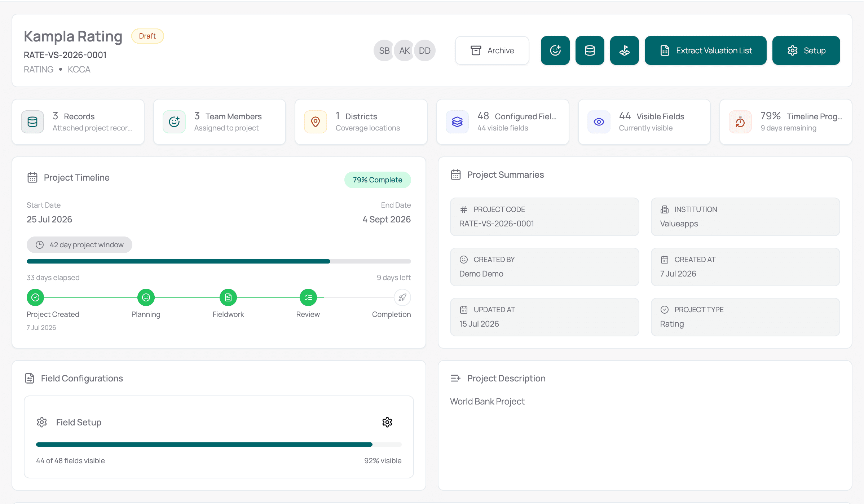Click '9 days remaining' on timeline card
Screen dimensions: 864x504
pyautogui.click(x=789, y=128)
